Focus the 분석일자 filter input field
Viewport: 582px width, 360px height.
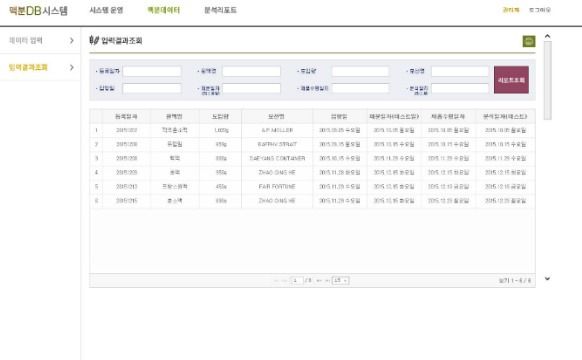click(x=460, y=88)
